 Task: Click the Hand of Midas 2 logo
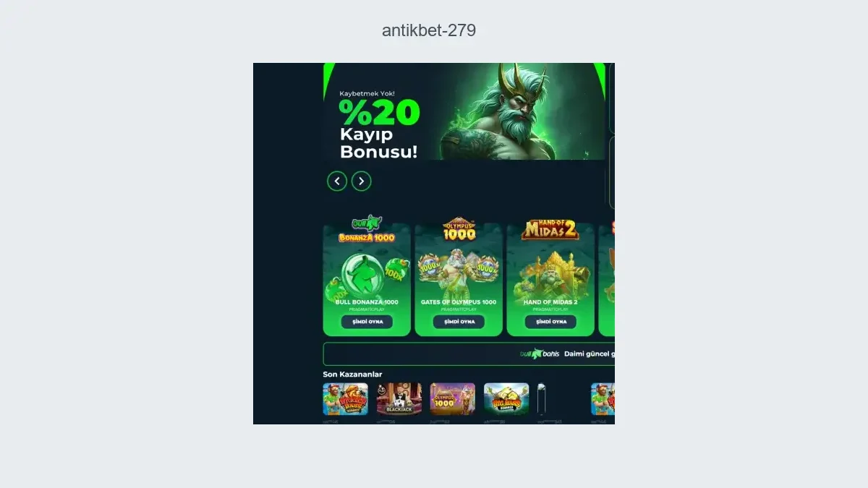click(550, 229)
